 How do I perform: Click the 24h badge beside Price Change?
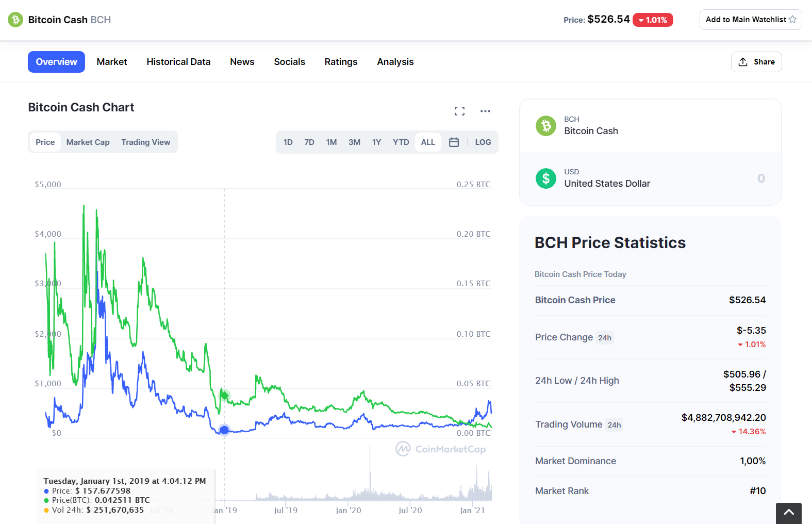click(x=605, y=338)
